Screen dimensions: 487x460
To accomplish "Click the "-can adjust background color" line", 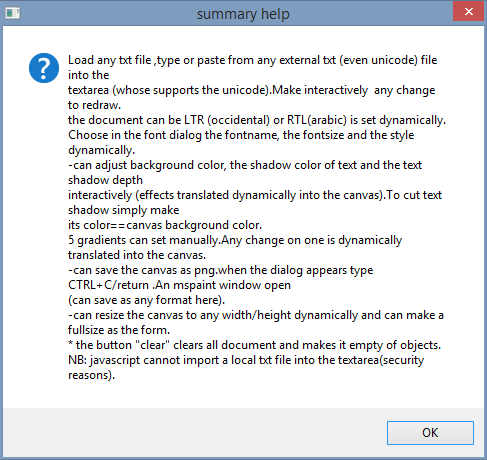I will point(245,165).
